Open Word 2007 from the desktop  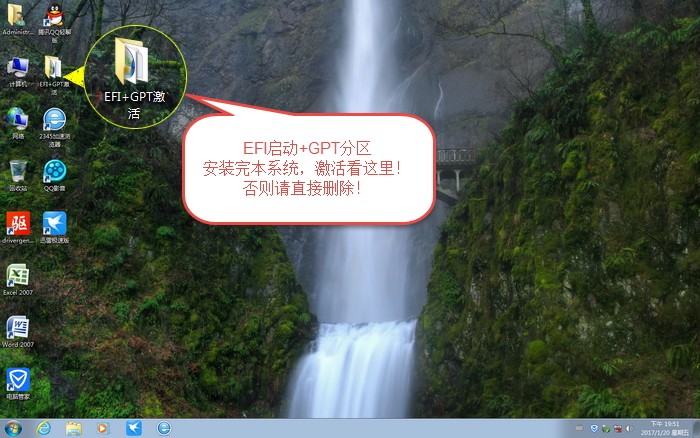coord(18,328)
